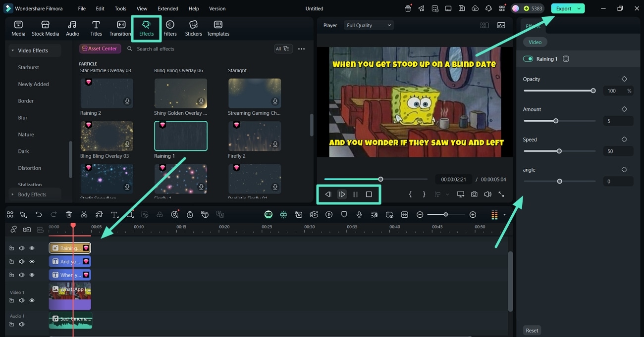Hide the Raining effect track with eye
644x337 pixels.
tap(32, 248)
